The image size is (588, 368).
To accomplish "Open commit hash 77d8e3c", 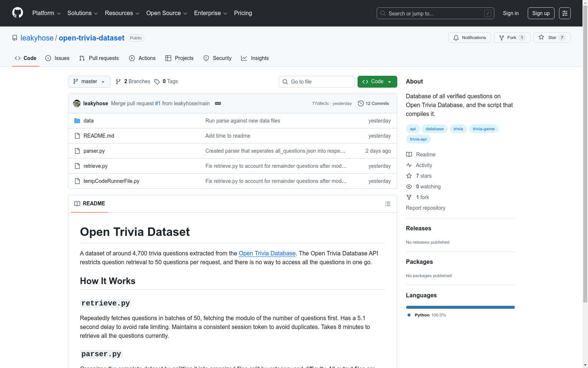I will coord(320,103).
